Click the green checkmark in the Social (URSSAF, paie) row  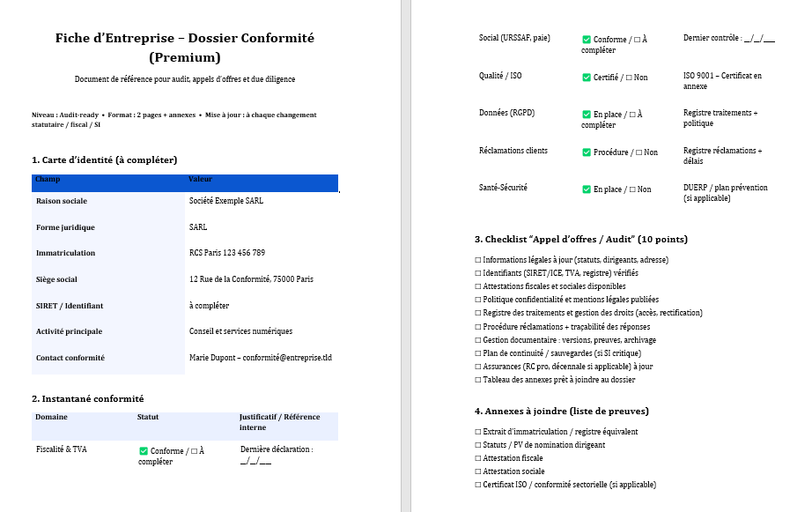pyautogui.click(x=587, y=40)
